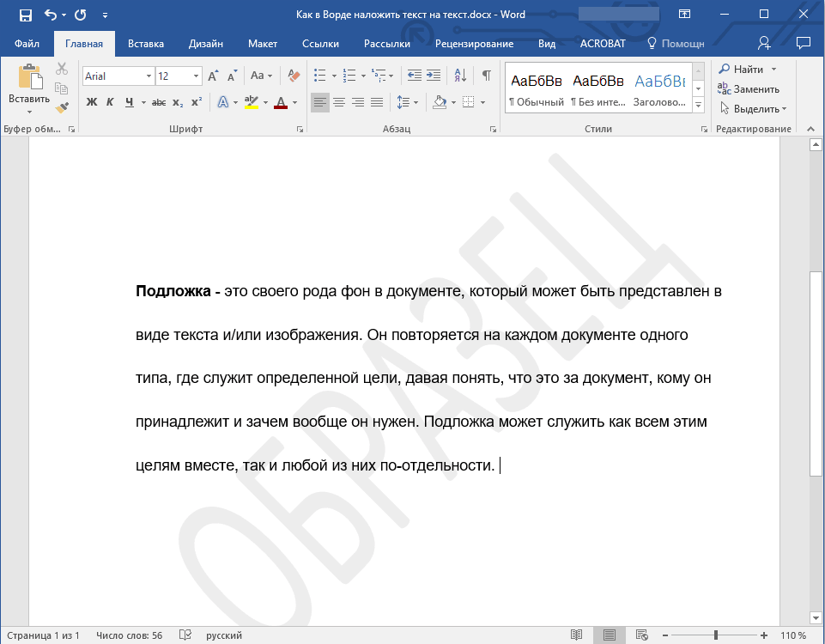This screenshot has width=825, height=644.
Task: Click the Sort (A-Z) icon
Action: (x=459, y=76)
